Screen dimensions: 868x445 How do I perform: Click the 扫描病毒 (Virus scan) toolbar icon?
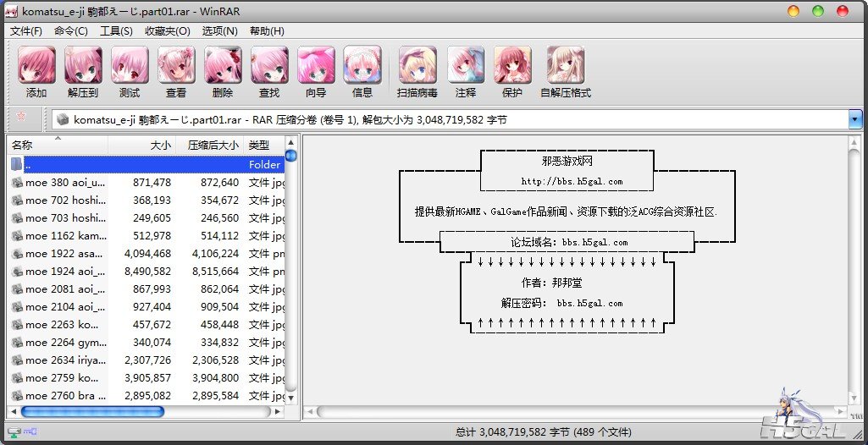[417, 65]
